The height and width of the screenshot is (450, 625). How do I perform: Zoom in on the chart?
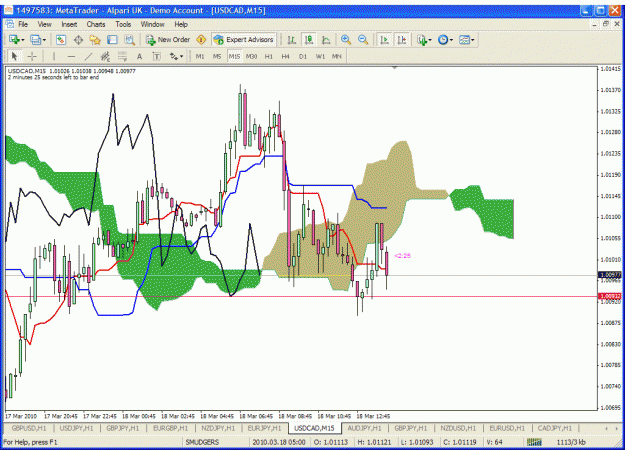tap(346, 39)
